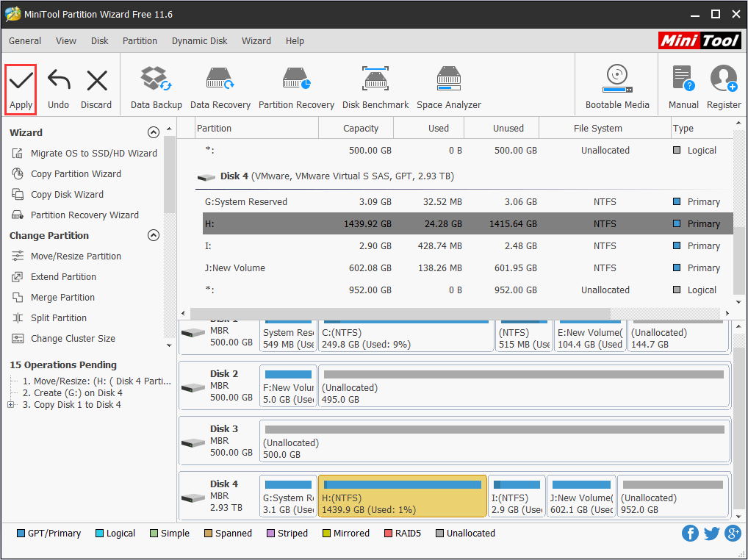Screen dimensions: 748x560
Task: Discard pending changes with X icon
Action: (96, 81)
